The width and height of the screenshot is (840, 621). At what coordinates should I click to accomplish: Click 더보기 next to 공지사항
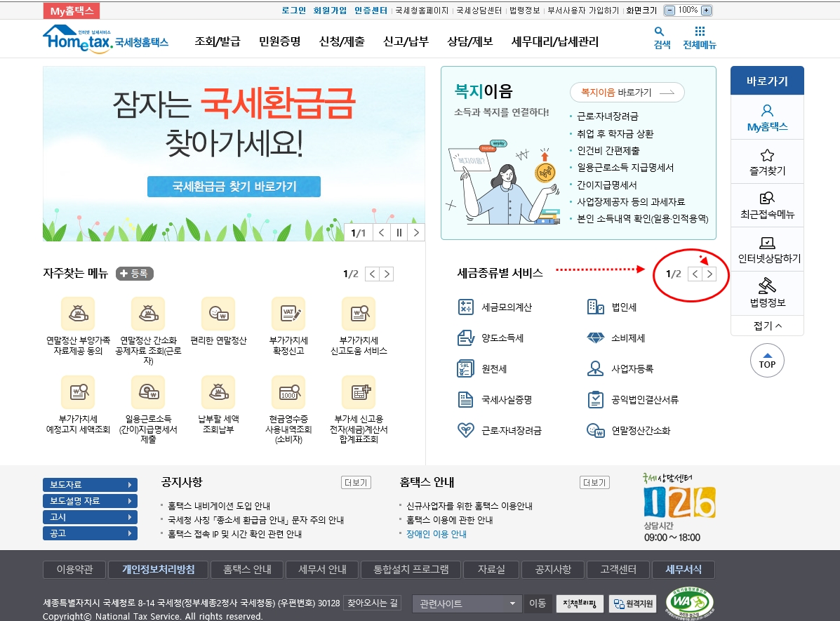coord(356,482)
